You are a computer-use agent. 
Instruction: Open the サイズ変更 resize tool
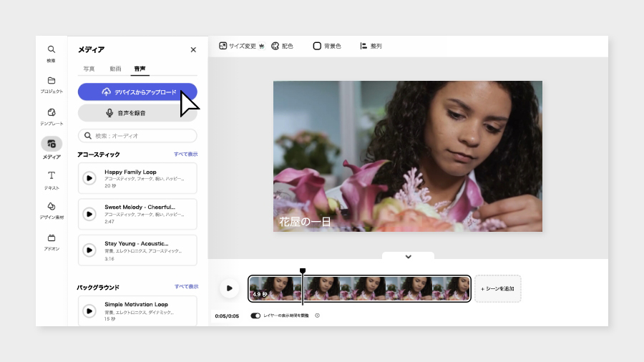(238, 46)
